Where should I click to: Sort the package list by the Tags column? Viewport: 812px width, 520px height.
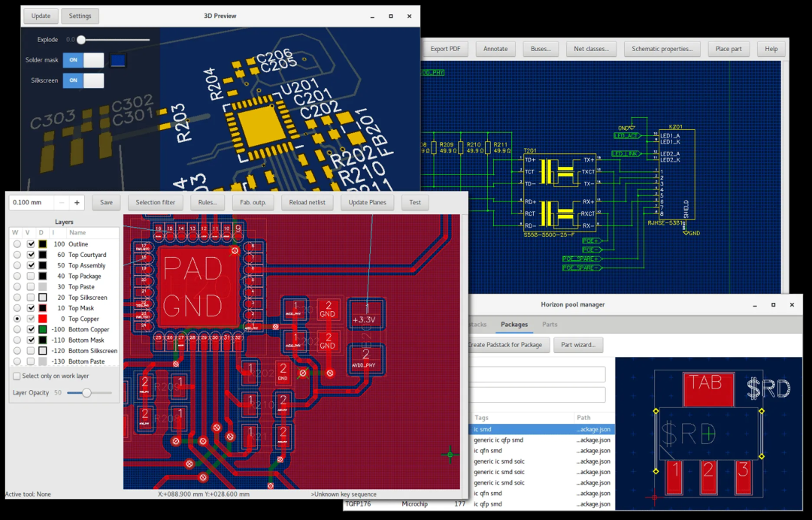pyautogui.click(x=481, y=417)
